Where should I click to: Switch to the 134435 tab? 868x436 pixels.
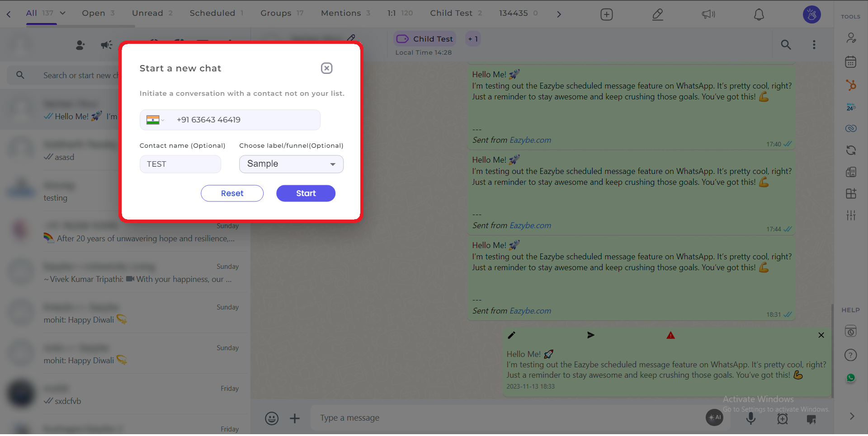coord(518,13)
